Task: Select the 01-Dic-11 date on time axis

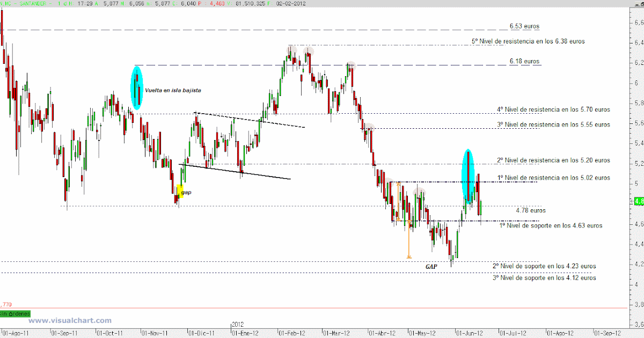Action: 201,333
